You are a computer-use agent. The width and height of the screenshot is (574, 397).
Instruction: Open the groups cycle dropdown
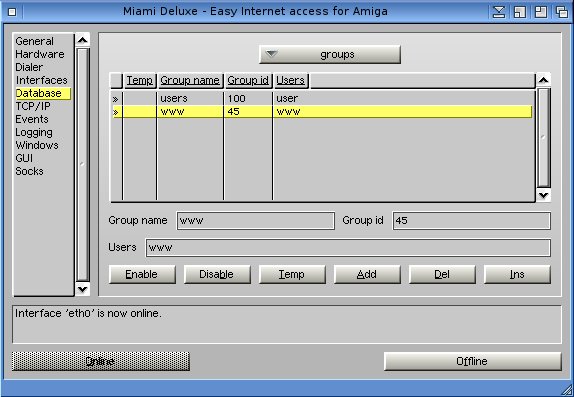[x=329, y=55]
